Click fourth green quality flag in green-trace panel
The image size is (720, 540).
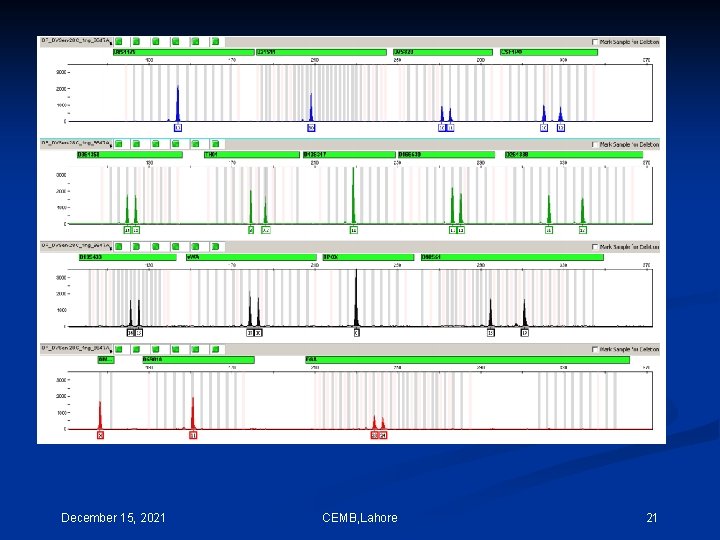click(175, 144)
